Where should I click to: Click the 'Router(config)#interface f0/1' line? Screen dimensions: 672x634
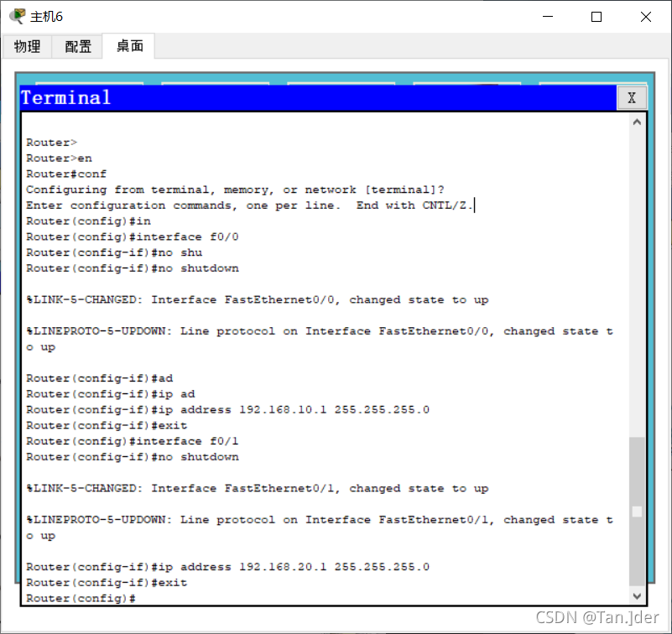pyautogui.click(x=133, y=441)
